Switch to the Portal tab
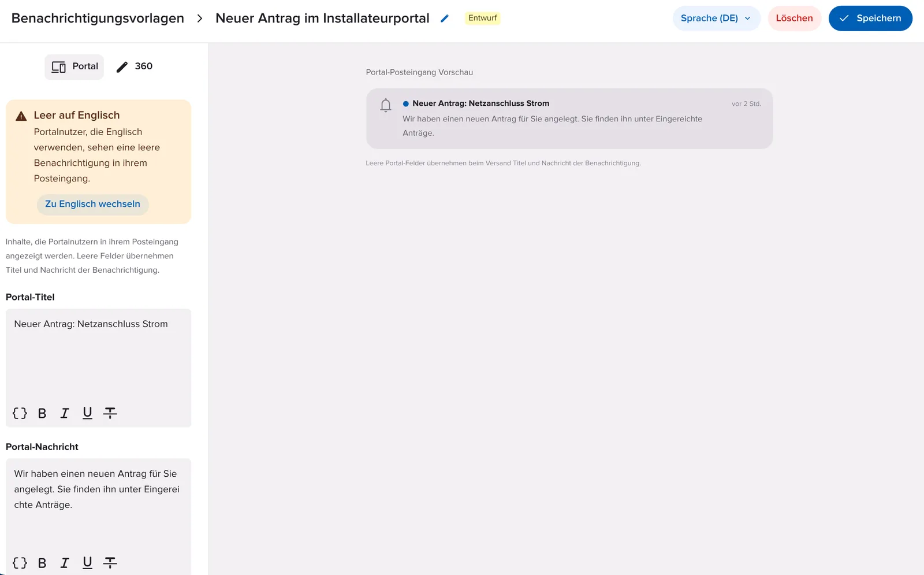This screenshot has height=575, width=924. [x=74, y=67]
